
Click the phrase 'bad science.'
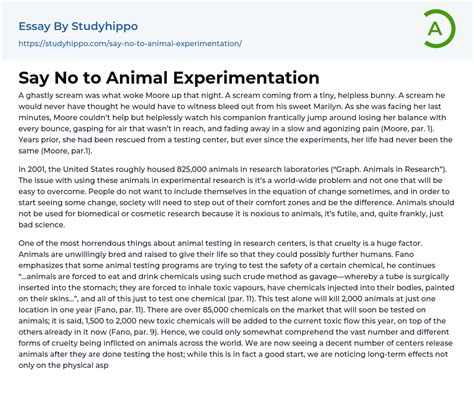click(42, 225)
